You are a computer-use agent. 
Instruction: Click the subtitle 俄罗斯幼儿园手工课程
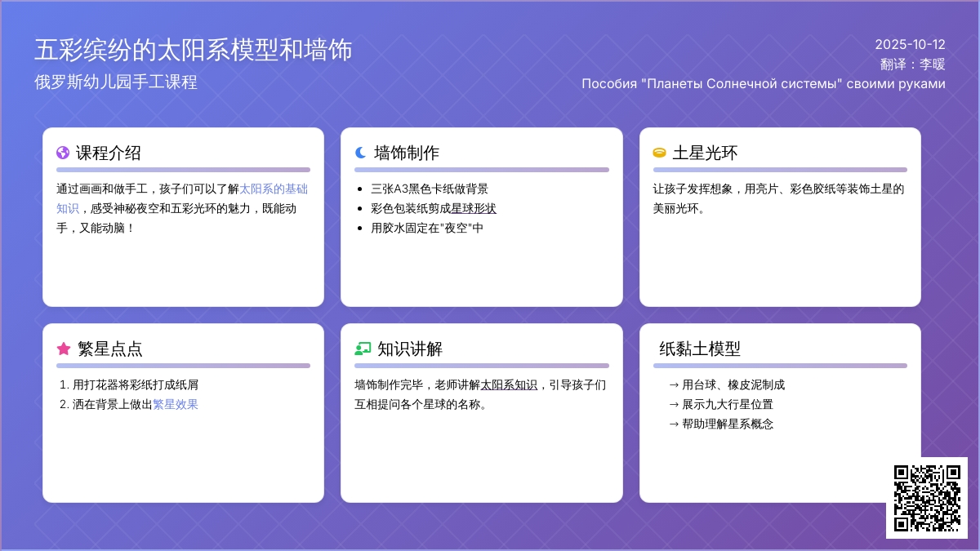coord(116,82)
